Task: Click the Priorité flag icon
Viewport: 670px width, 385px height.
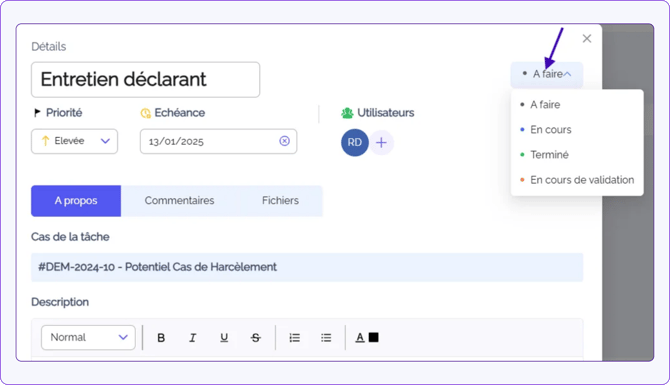Action: (37, 112)
